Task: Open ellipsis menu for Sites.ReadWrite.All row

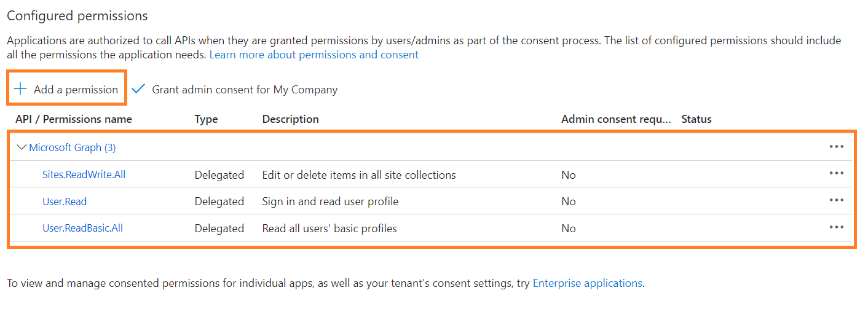Action: pyautogui.click(x=836, y=174)
